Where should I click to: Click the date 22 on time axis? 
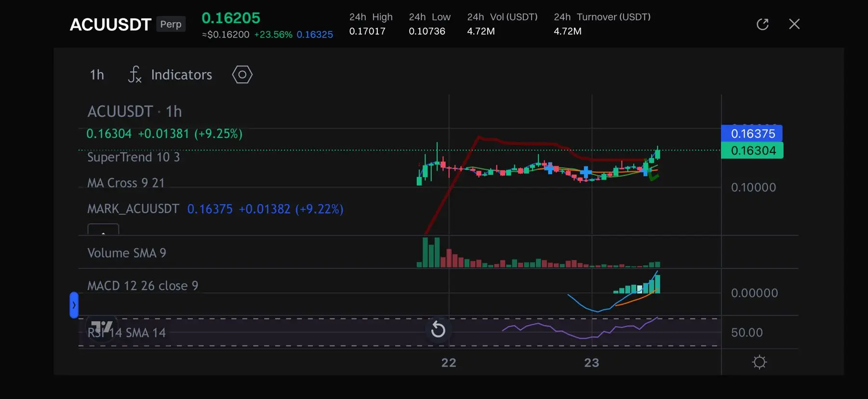(449, 362)
